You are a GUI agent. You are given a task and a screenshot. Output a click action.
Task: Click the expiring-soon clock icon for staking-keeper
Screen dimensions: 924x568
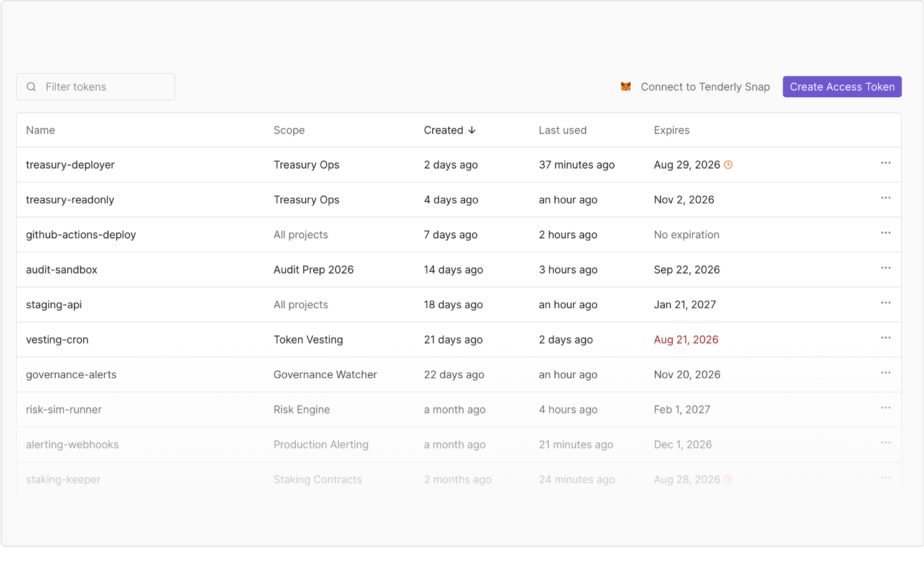(x=729, y=479)
